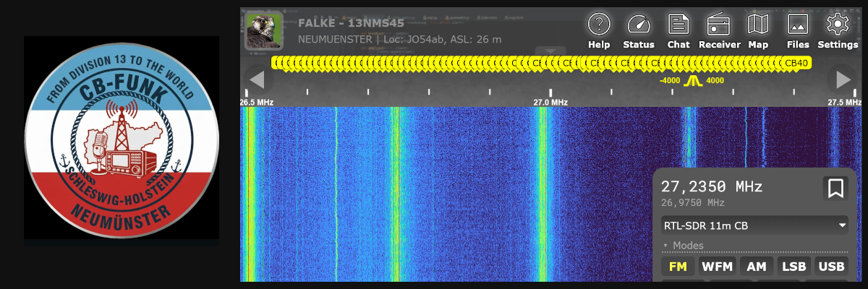Open the RTL-SDR 11m CB profile dropdown
The image size is (868, 289).
pyautogui.click(x=754, y=225)
